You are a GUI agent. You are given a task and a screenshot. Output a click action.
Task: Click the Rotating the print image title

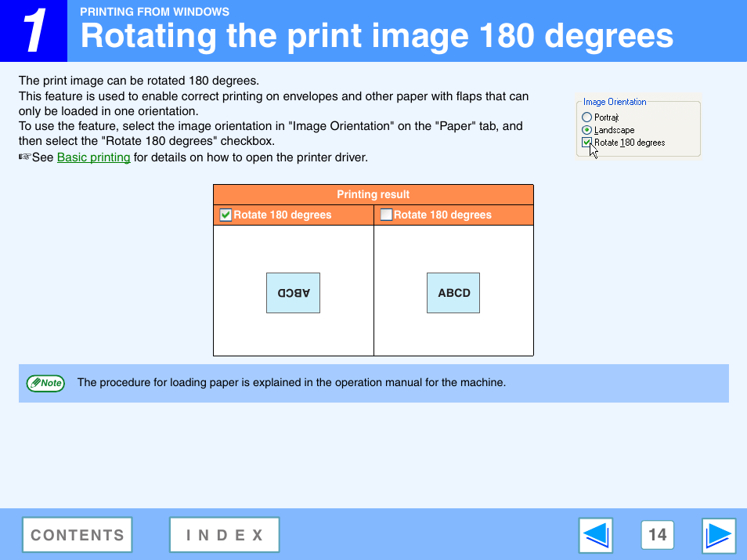[377, 36]
